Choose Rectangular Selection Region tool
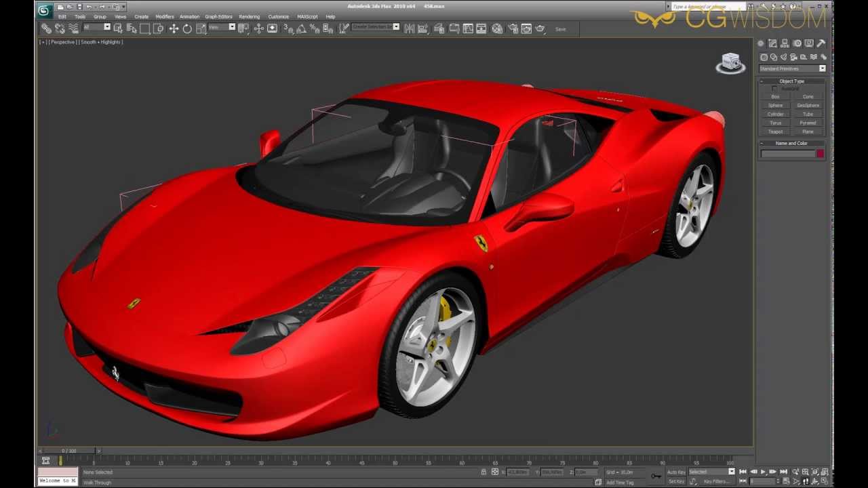 tap(144, 28)
